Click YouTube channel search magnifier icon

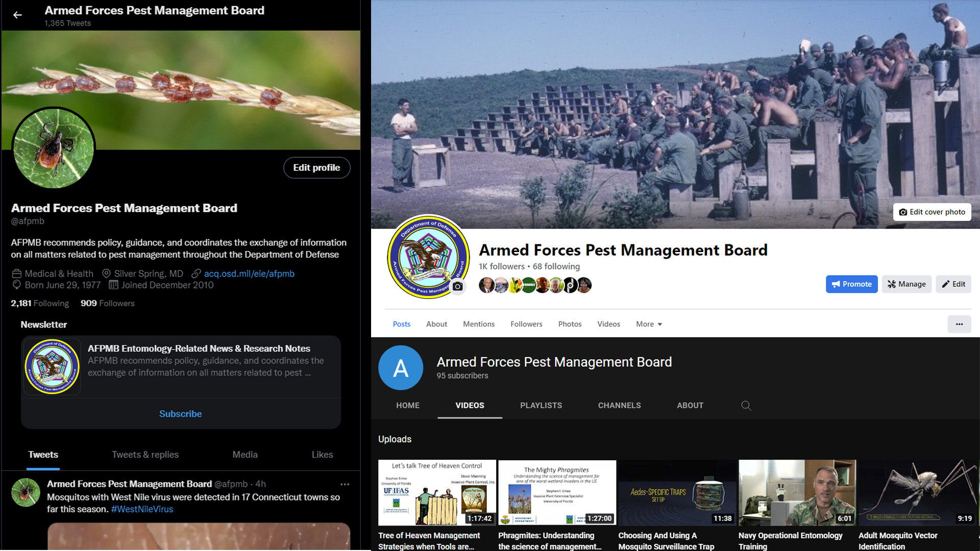pos(746,406)
